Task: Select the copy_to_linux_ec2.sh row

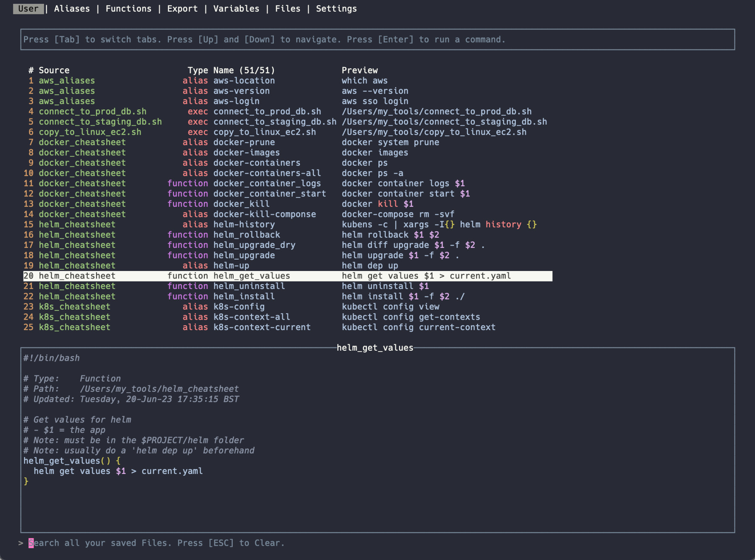Action: pos(264,132)
